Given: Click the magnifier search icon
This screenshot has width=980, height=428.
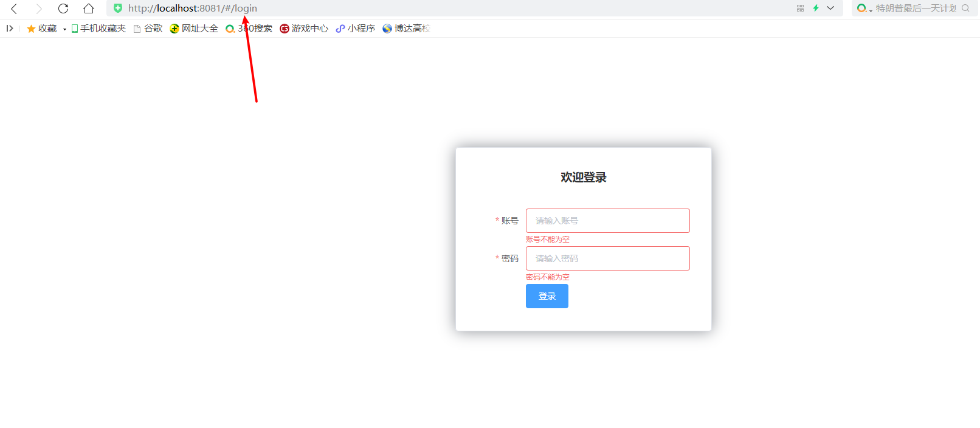Looking at the screenshot, I should [965, 8].
